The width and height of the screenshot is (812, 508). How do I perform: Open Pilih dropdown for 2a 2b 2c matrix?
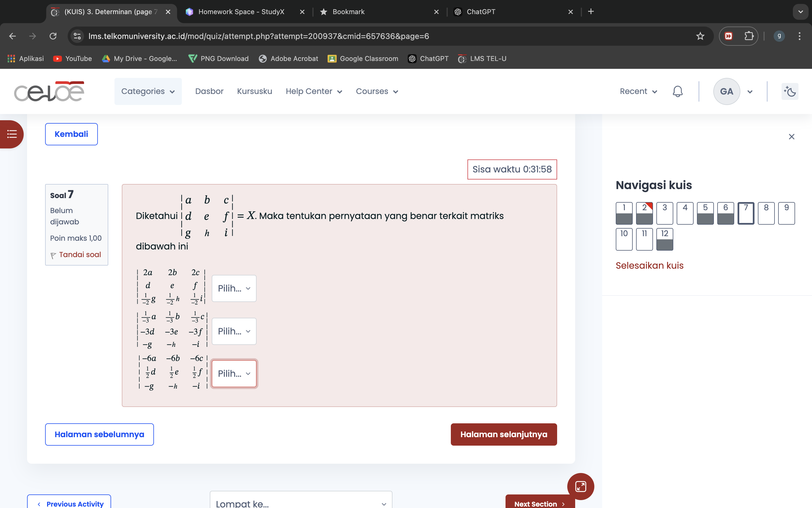pos(234,288)
